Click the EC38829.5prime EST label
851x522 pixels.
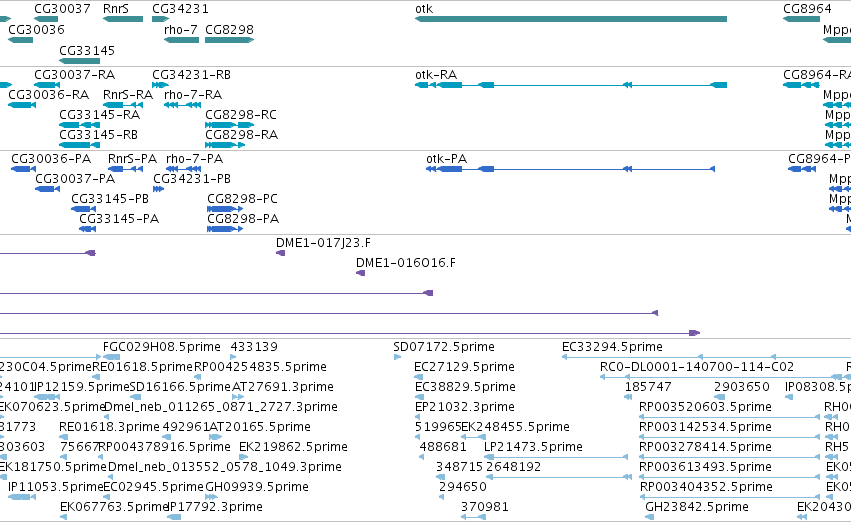coord(465,387)
